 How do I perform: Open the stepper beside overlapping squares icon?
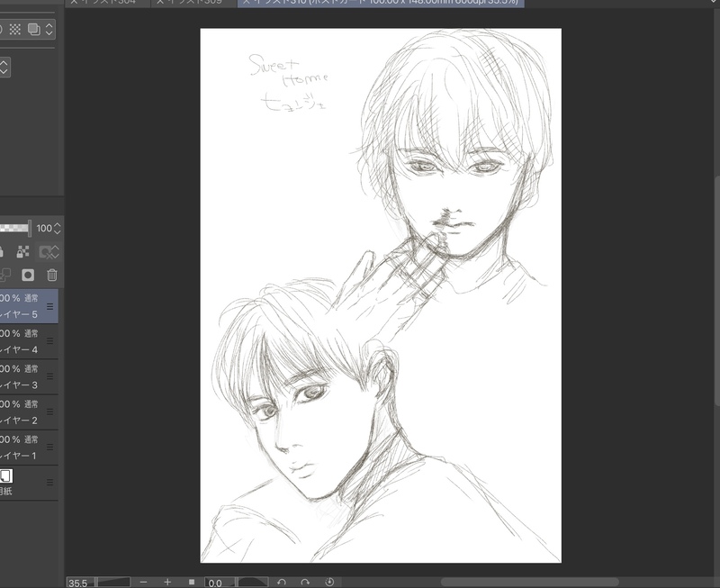49,30
